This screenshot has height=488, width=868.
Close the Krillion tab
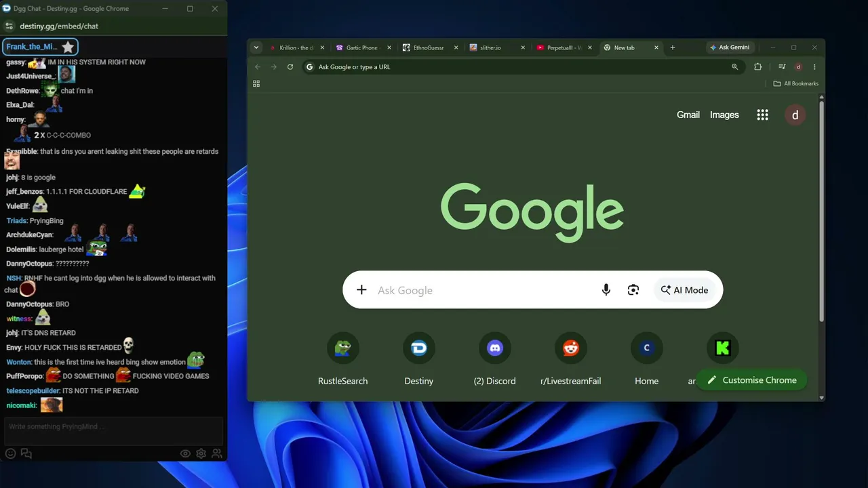coord(322,47)
